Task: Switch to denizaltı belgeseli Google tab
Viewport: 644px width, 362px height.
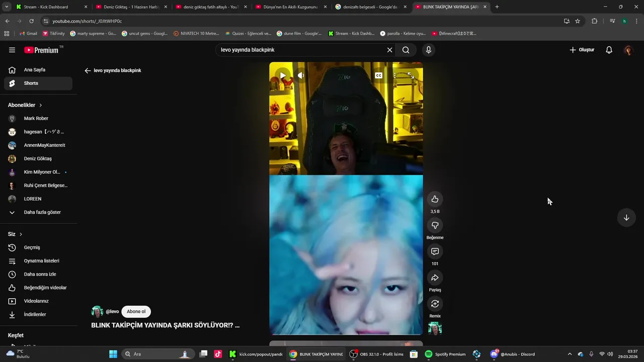Action: pos(370,7)
